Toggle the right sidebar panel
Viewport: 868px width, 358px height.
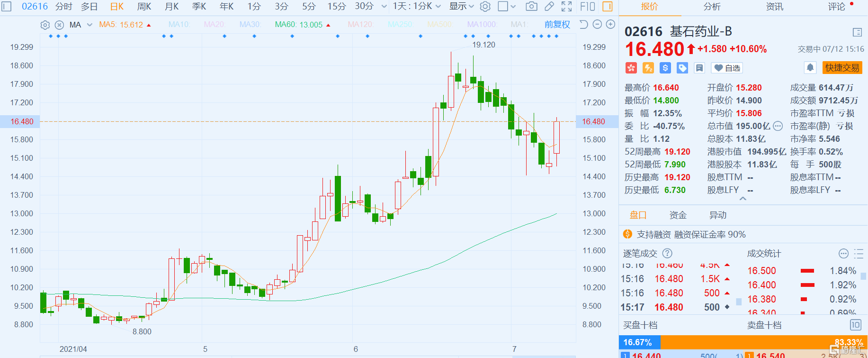(608, 6)
